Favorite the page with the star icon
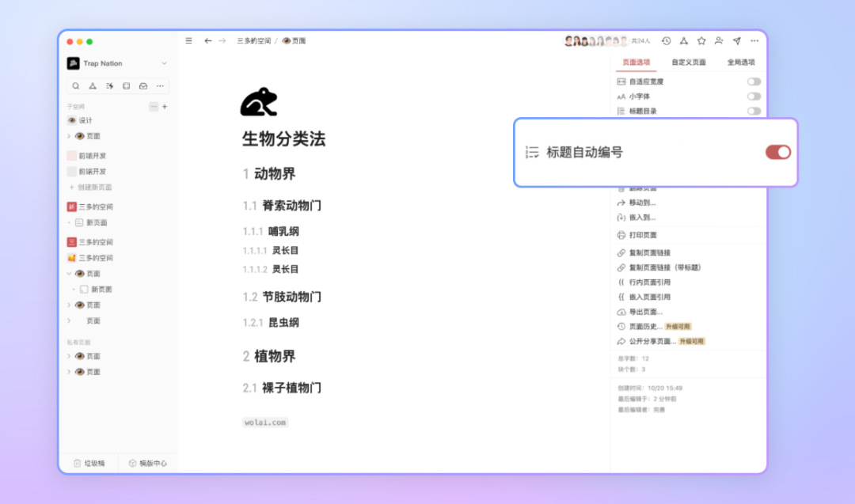Image resolution: width=855 pixels, height=504 pixels. pos(701,41)
